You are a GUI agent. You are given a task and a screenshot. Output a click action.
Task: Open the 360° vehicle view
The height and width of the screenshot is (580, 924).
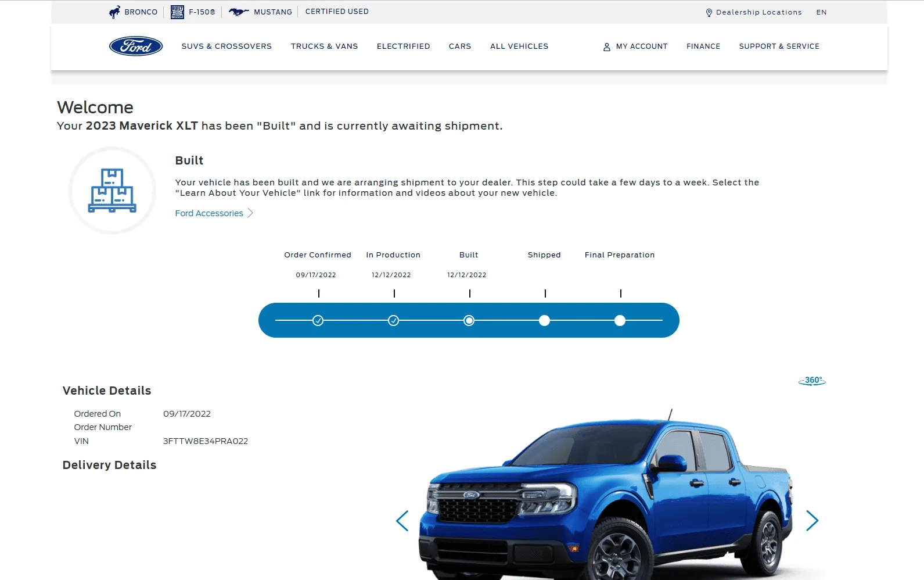pyautogui.click(x=812, y=381)
